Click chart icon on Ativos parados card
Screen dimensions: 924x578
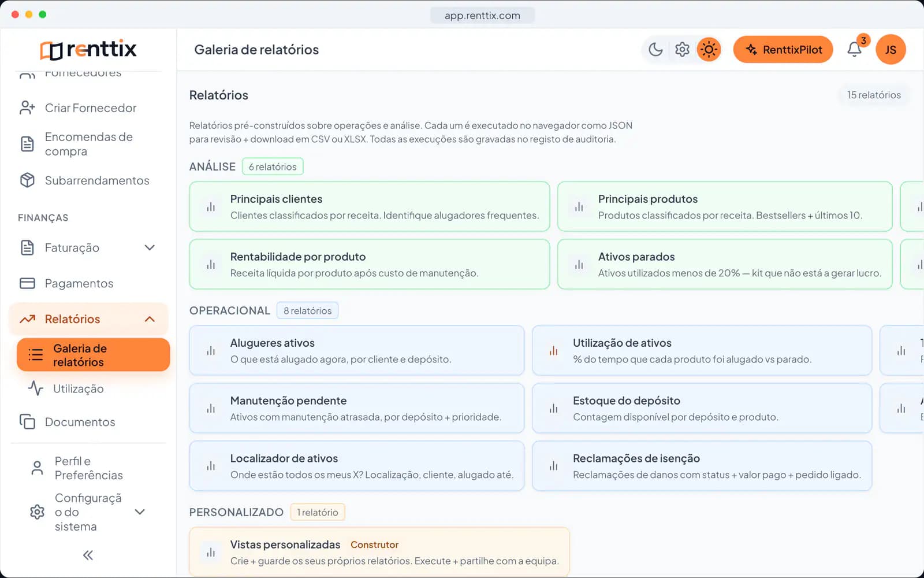(x=579, y=264)
